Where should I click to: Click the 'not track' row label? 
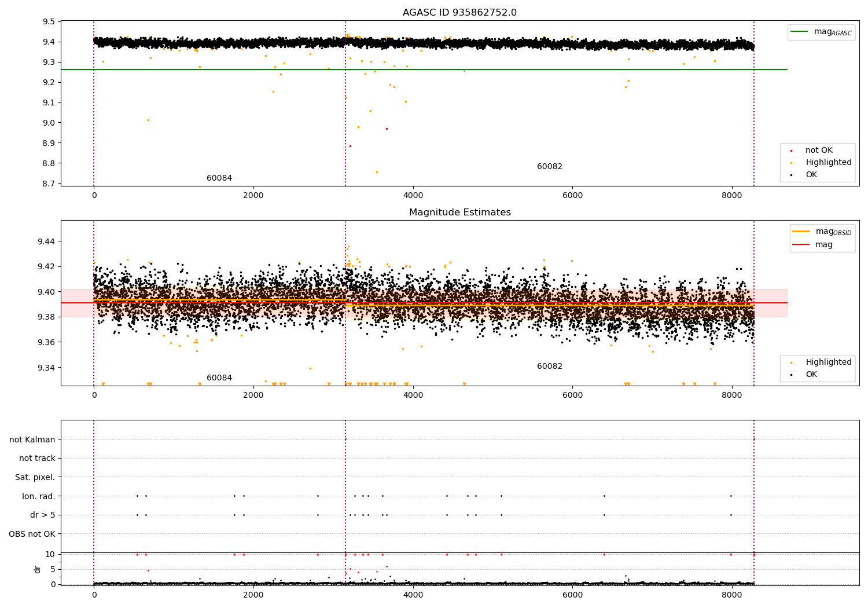(37, 459)
